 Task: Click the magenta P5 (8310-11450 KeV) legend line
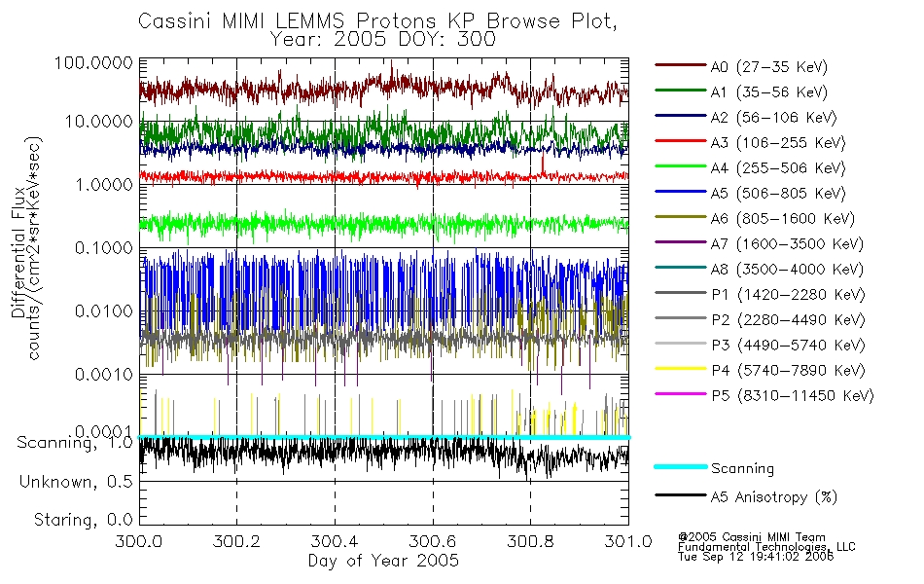681,393
